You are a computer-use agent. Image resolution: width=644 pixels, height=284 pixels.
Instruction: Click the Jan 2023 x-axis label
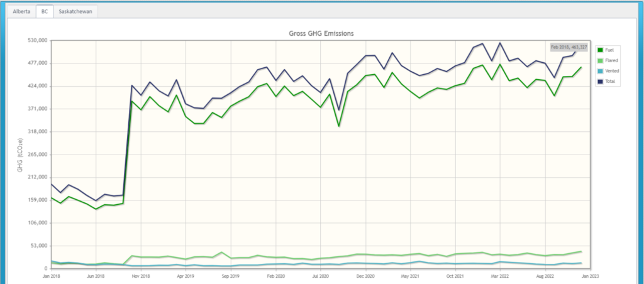[590, 276]
